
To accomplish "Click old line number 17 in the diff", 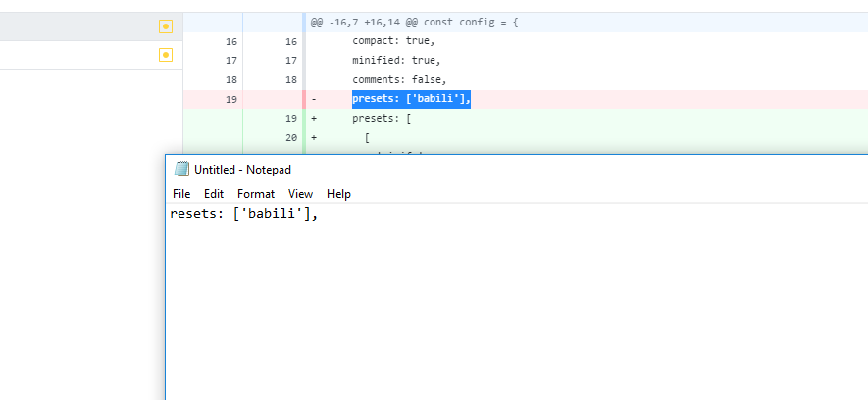I will coord(230,61).
